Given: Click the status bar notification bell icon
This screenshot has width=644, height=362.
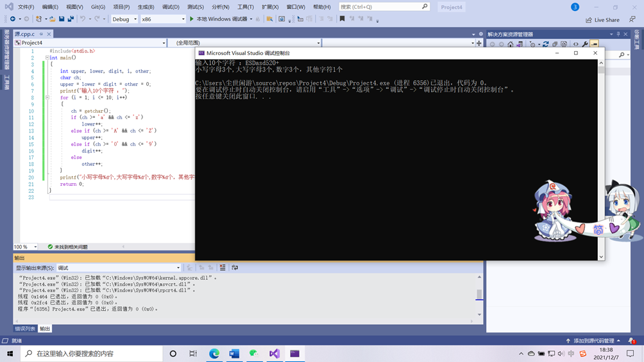Looking at the screenshot, I should [x=632, y=341].
